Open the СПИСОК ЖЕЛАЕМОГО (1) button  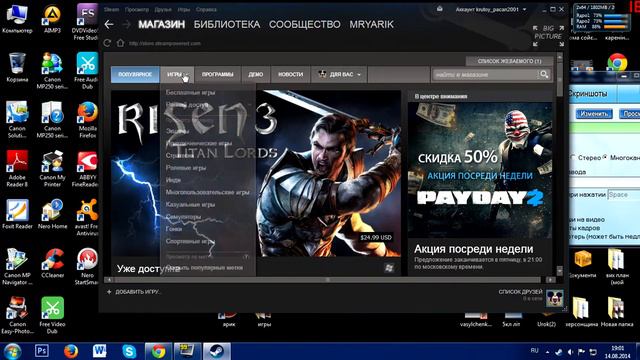tap(509, 61)
